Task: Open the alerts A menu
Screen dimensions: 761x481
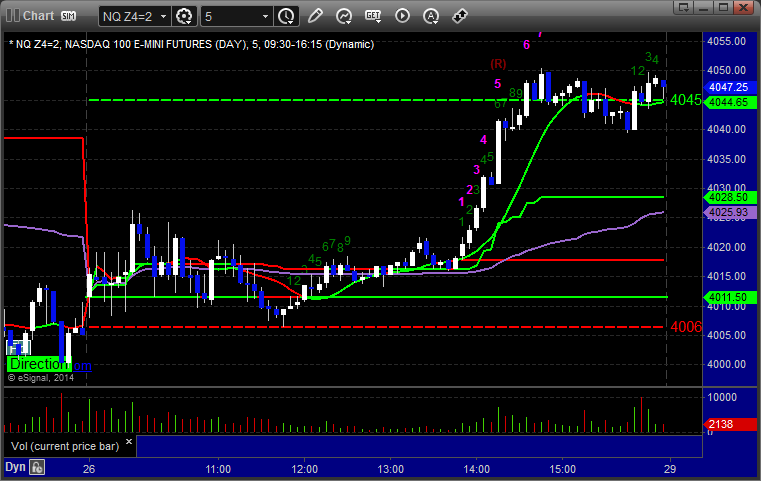Action: [x=431, y=16]
